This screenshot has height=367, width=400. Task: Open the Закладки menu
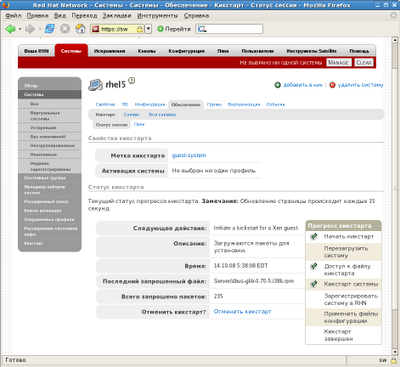(x=117, y=16)
